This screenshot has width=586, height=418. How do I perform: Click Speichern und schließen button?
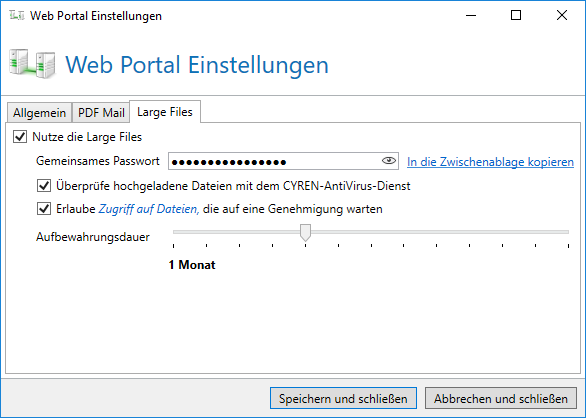[343, 398]
